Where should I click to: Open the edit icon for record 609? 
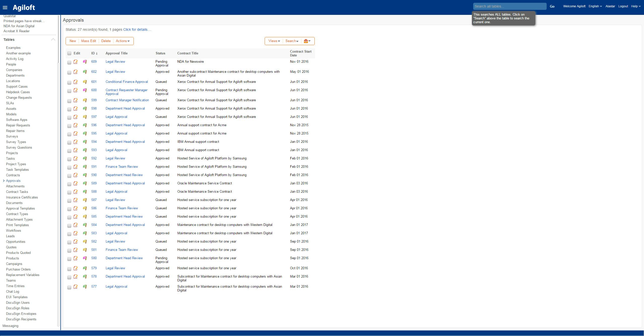(x=76, y=62)
